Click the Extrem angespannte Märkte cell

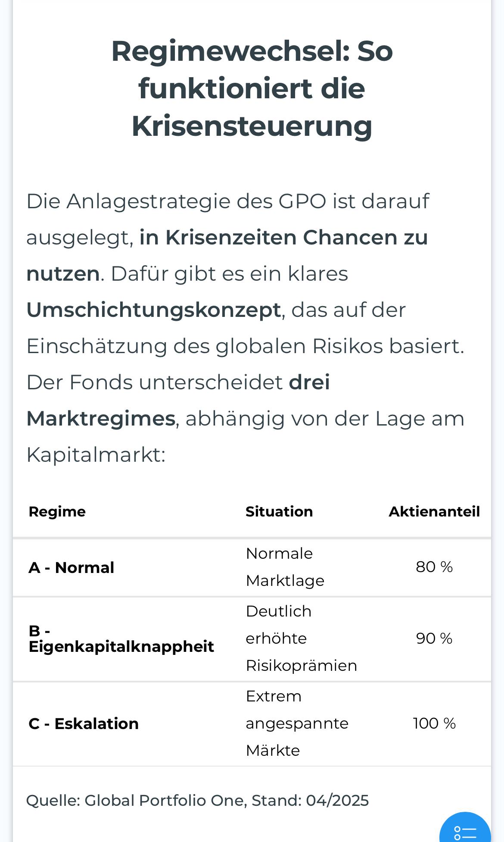point(297,723)
